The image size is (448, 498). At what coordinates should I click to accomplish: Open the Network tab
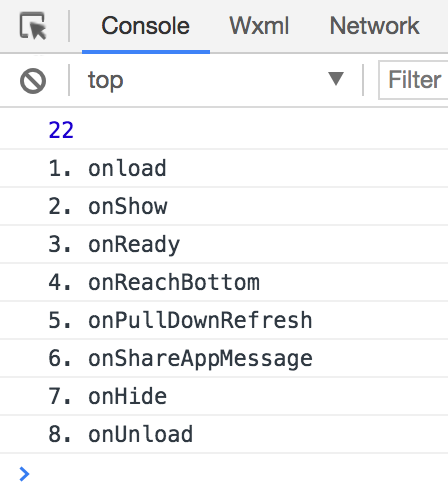(x=374, y=26)
